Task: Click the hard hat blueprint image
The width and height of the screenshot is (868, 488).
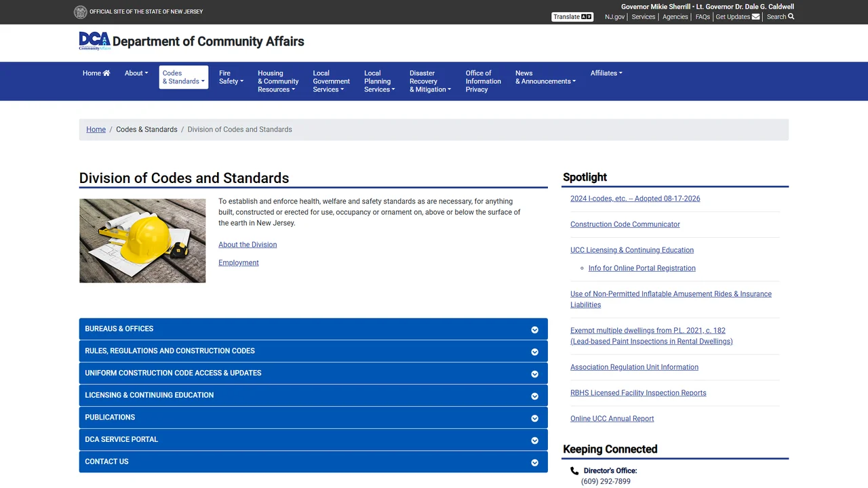Action: [142, 241]
